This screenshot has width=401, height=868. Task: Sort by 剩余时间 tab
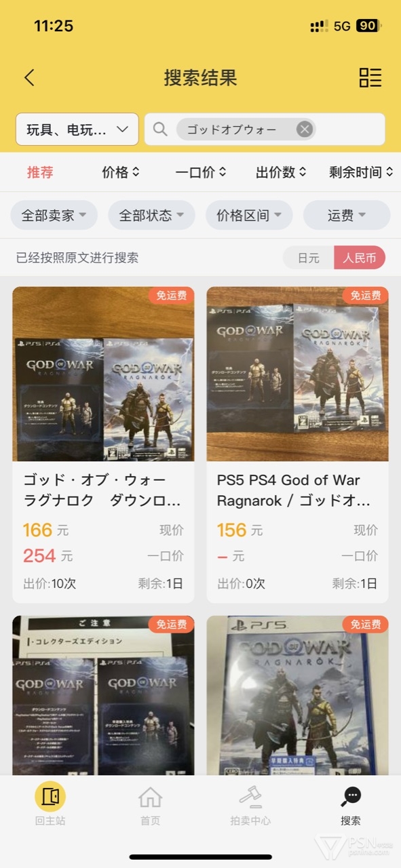[361, 172]
